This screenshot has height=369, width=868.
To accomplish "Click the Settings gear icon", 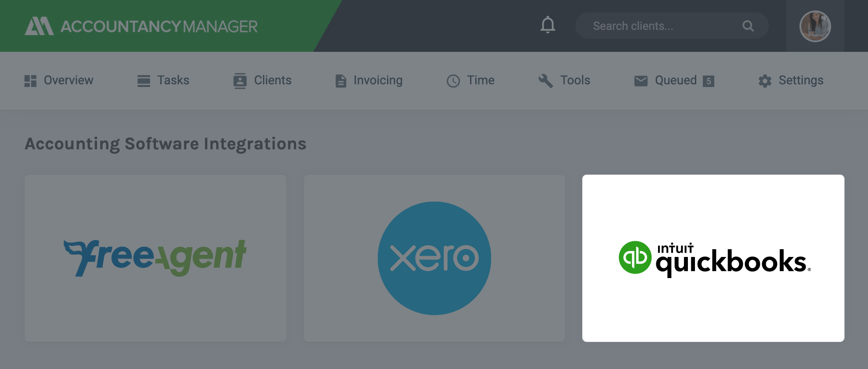I will click(x=765, y=81).
